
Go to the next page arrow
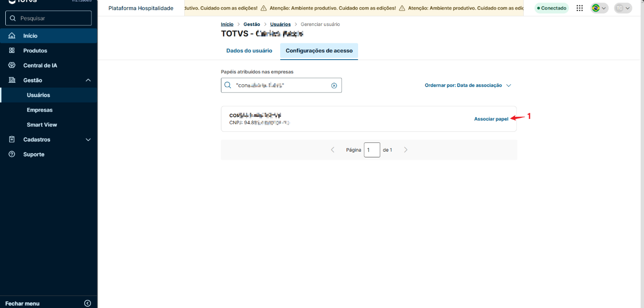click(406, 150)
